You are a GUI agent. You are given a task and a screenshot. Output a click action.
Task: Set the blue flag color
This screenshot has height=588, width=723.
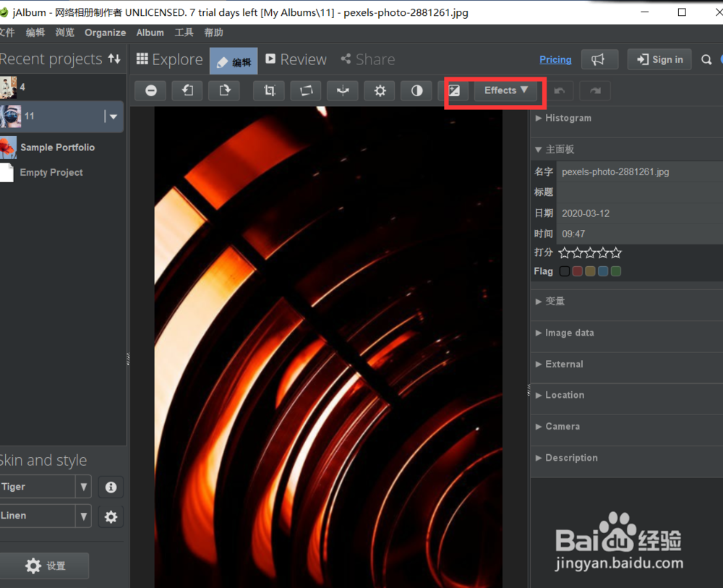603,271
